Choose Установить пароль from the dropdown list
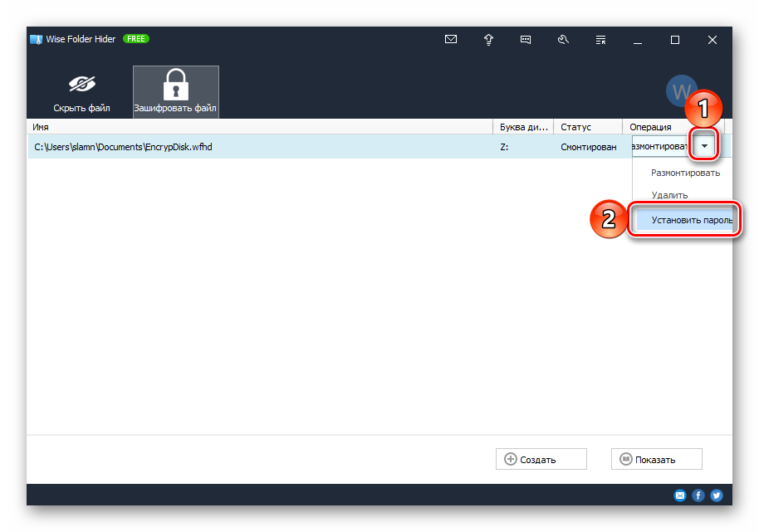The image size is (759, 532). click(x=684, y=220)
